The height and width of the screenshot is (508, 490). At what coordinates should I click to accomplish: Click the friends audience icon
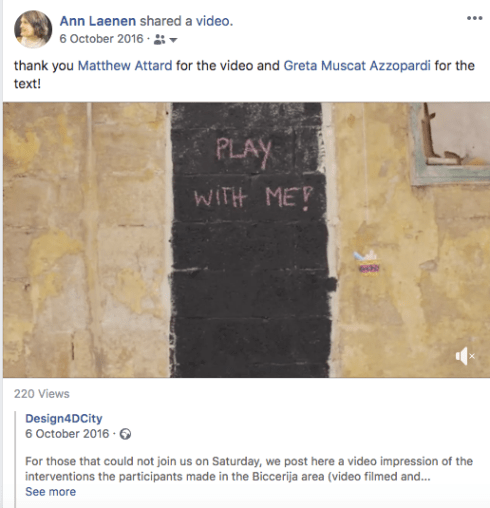pos(159,40)
